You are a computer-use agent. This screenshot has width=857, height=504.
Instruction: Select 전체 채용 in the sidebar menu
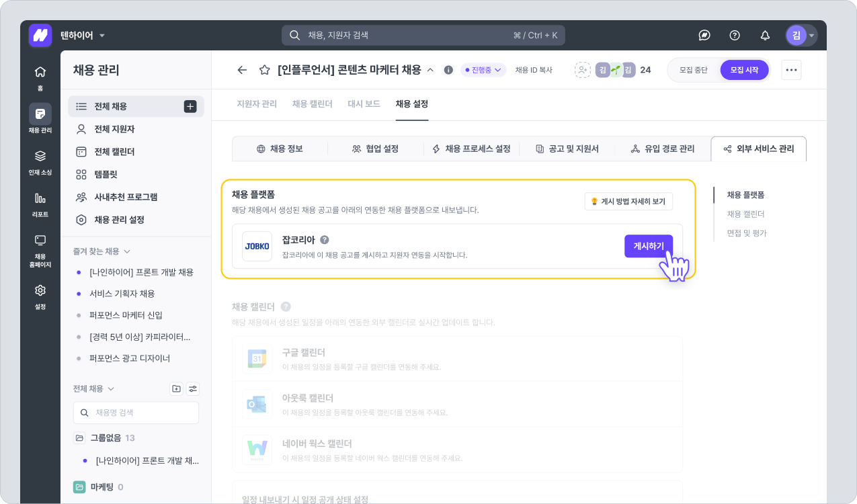136,106
